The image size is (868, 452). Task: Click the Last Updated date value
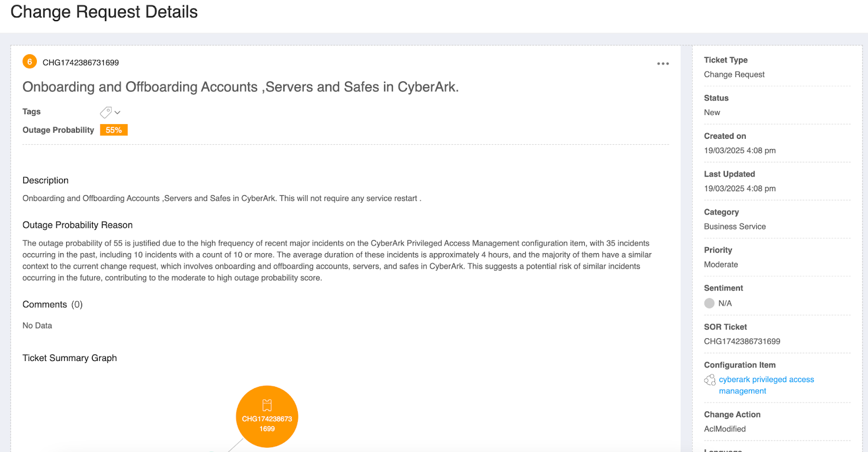[x=740, y=189]
